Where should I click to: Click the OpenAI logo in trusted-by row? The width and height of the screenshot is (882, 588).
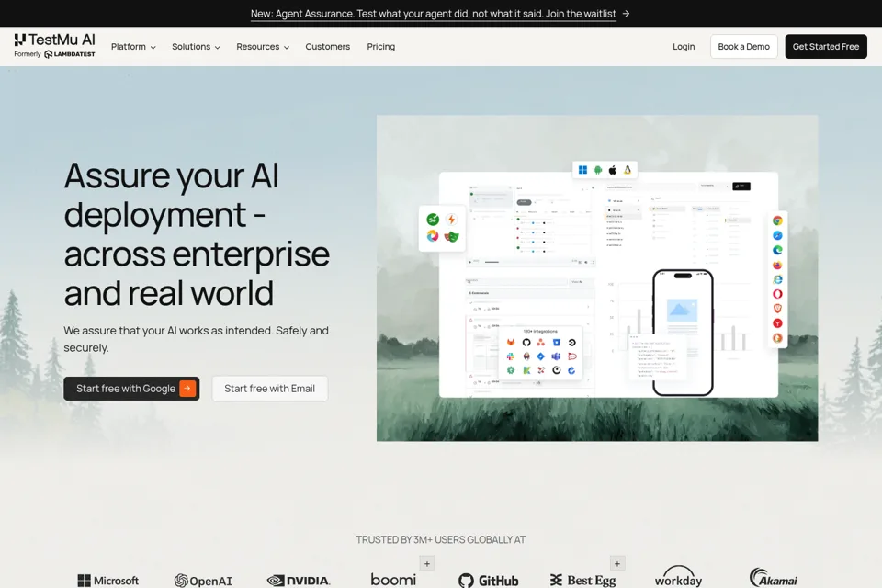click(x=203, y=580)
